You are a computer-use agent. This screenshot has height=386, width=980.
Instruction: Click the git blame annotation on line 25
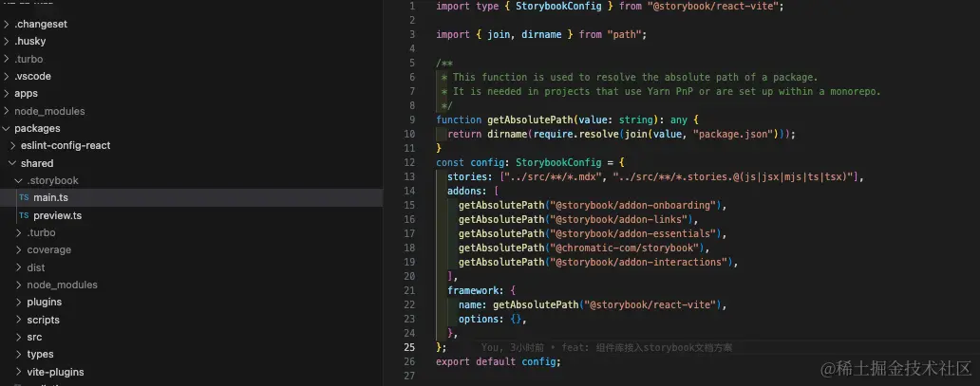coord(606,348)
